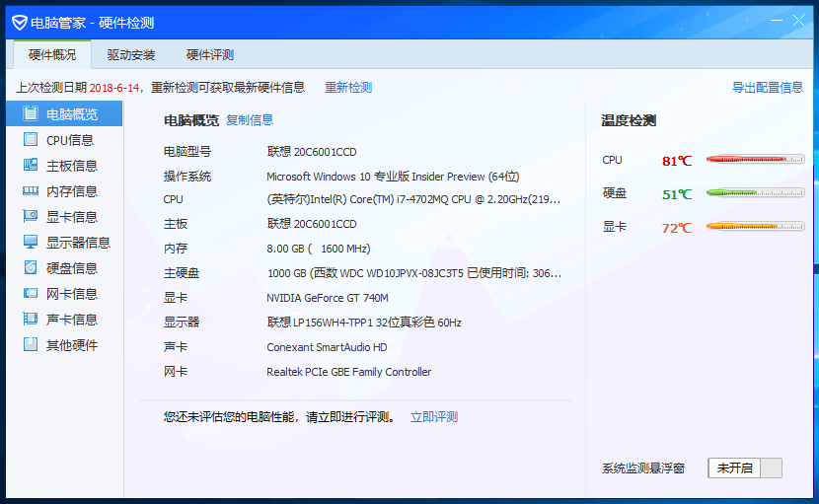Open the 其他硬件 icon
Viewport: 819px width, 504px height.
(x=31, y=344)
